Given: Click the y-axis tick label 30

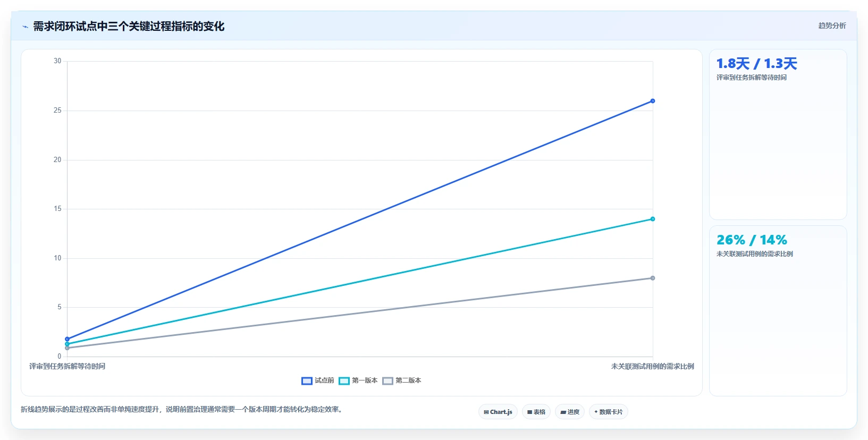Looking at the screenshot, I should (x=57, y=61).
